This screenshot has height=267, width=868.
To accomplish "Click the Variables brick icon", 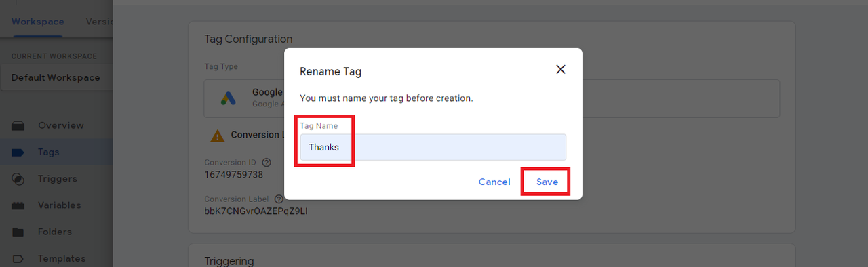I will point(18,205).
